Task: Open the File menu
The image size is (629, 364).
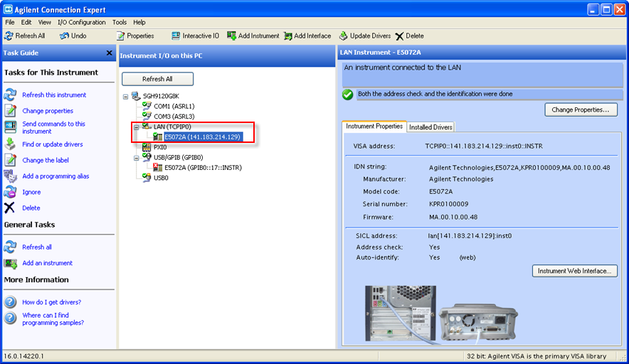Action: click(10, 23)
